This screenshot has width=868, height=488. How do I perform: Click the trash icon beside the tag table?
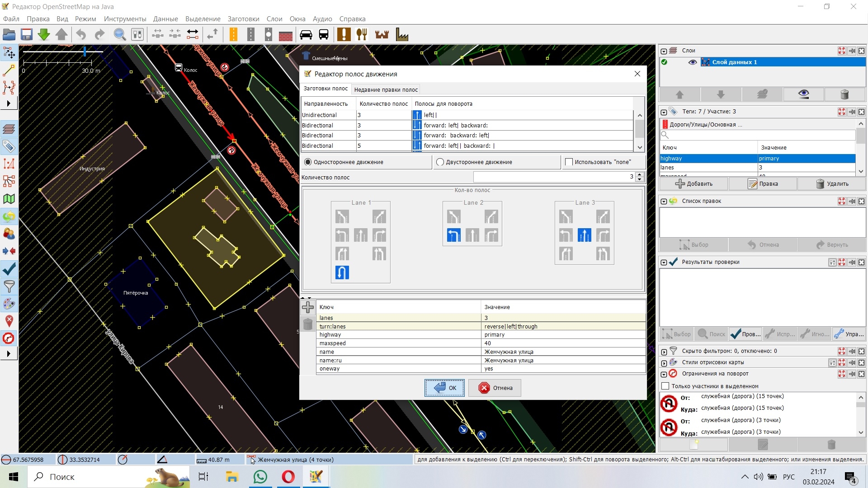[308, 324]
